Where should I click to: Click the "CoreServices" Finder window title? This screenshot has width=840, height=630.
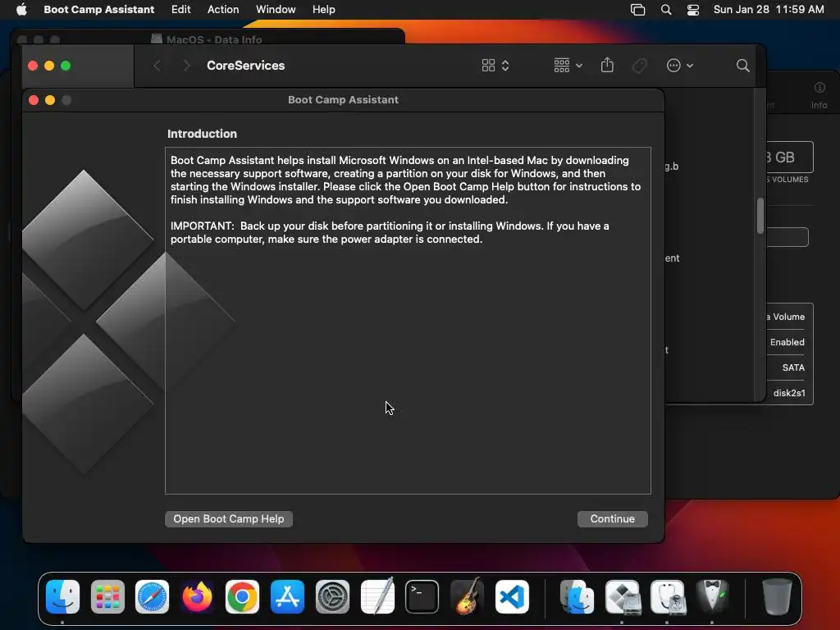pyautogui.click(x=246, y=66)
